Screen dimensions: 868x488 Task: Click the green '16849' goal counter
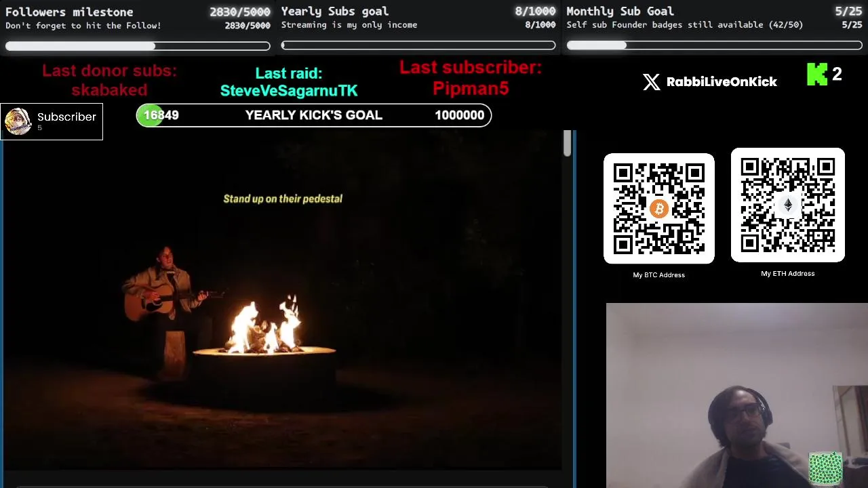161,115
